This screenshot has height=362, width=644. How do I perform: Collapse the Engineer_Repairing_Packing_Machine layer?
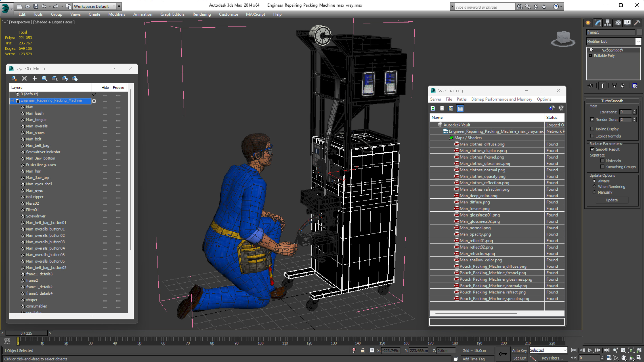click(x=12, y=100)
